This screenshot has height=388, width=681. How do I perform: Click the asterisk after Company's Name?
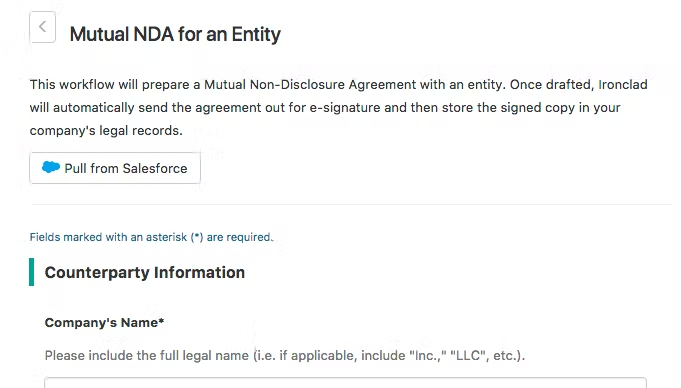(x=161, y=321)
